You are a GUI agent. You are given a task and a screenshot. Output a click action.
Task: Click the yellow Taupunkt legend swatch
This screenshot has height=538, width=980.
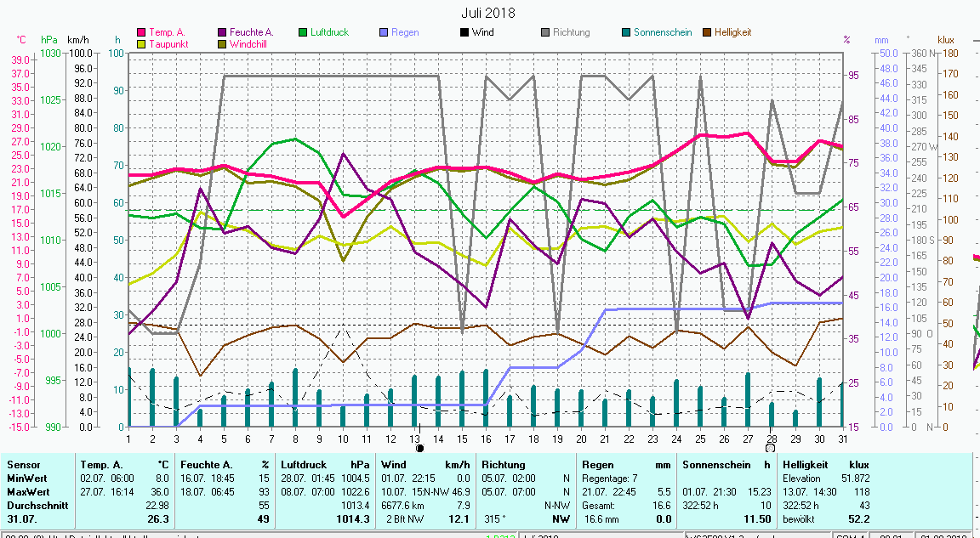pos(141,44)
